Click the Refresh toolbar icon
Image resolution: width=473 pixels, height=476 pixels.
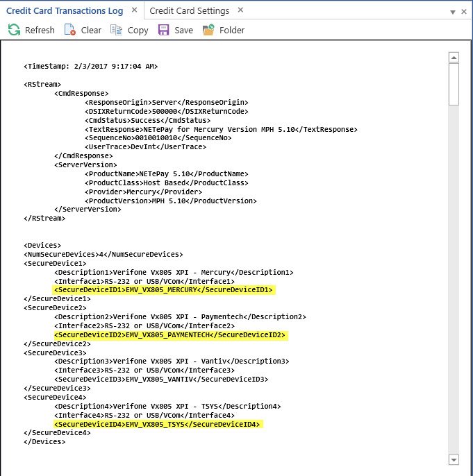14,30
